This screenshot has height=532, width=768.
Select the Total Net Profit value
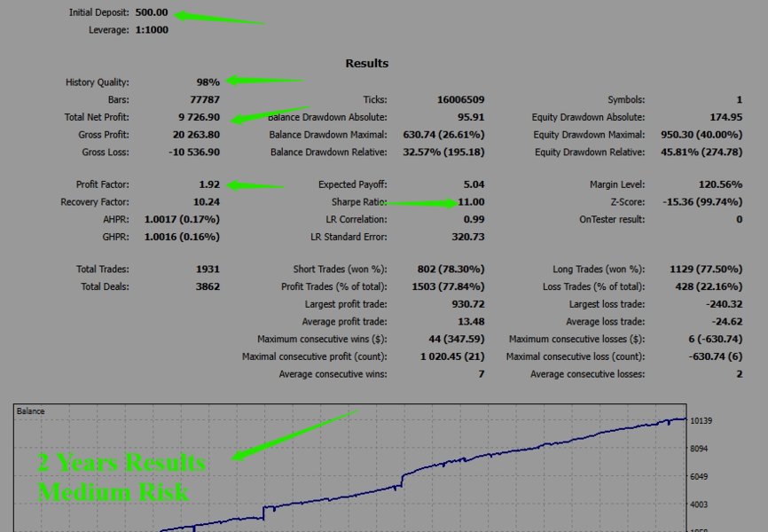click(x=200, y=116)
